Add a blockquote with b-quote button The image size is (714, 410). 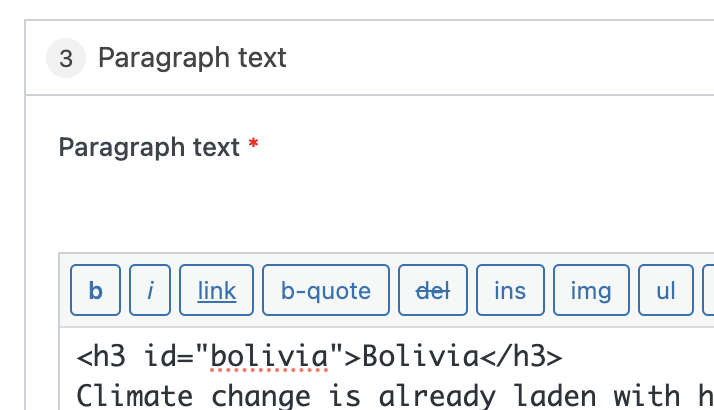coord(326,291)
